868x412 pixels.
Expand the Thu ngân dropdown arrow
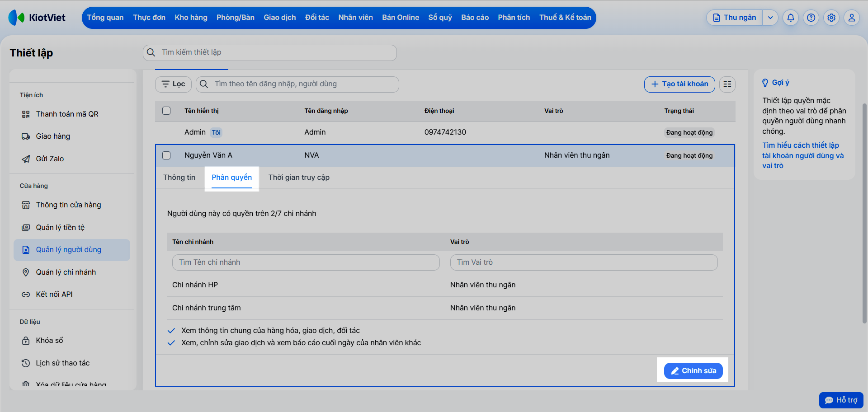(770, 18)
